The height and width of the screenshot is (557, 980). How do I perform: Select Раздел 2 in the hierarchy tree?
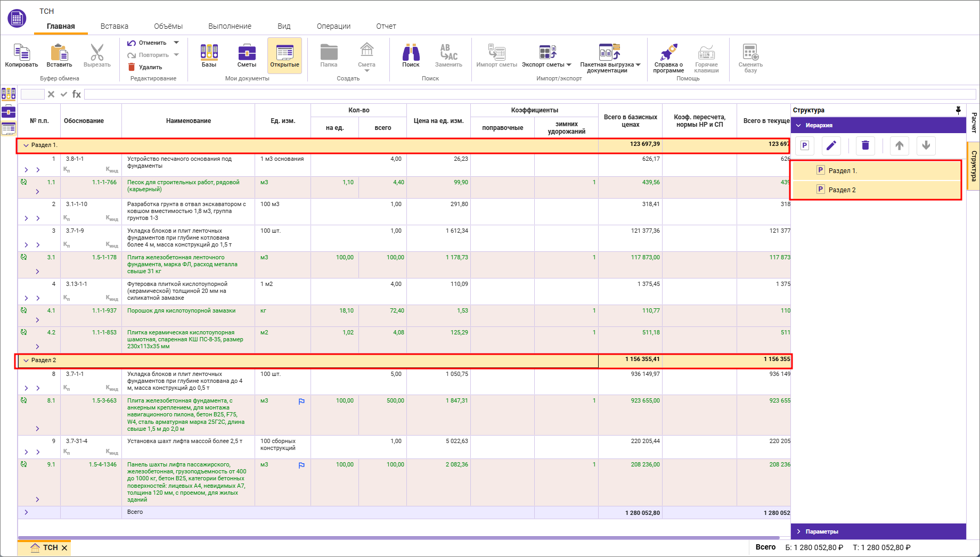tap(842, 190)
